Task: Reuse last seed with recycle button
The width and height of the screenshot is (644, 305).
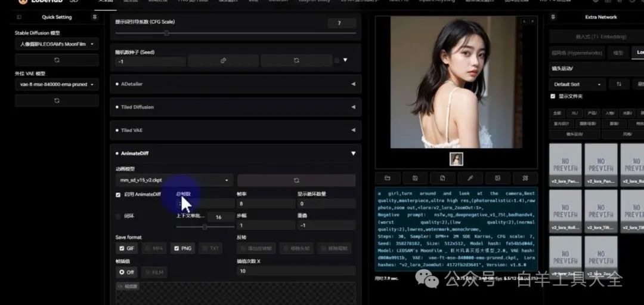Action: coord(296,60)
